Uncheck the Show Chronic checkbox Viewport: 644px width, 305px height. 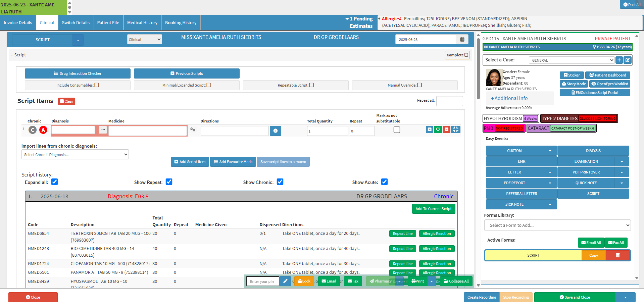[280, 182]
